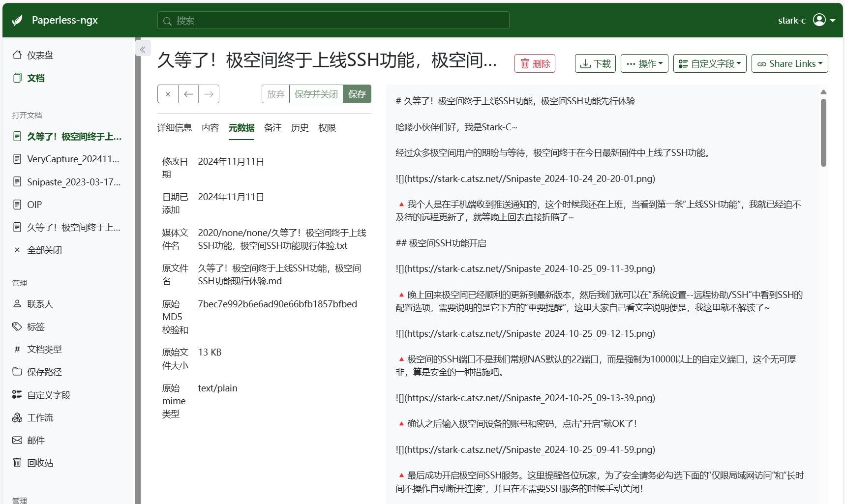Viewport: 845px width, 504px height.
Task: Click the Paperless-ngx leaf logo
Action: click(17, 20)
